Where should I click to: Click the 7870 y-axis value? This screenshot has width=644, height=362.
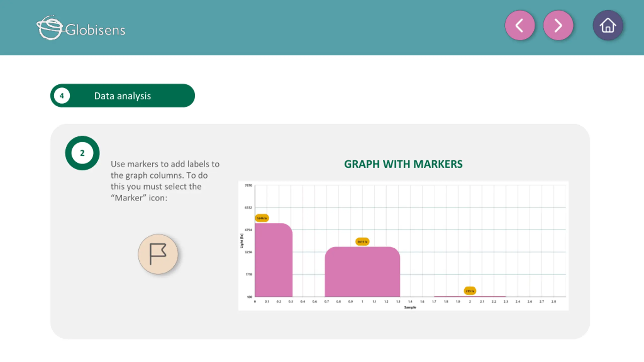pos(248,186)
